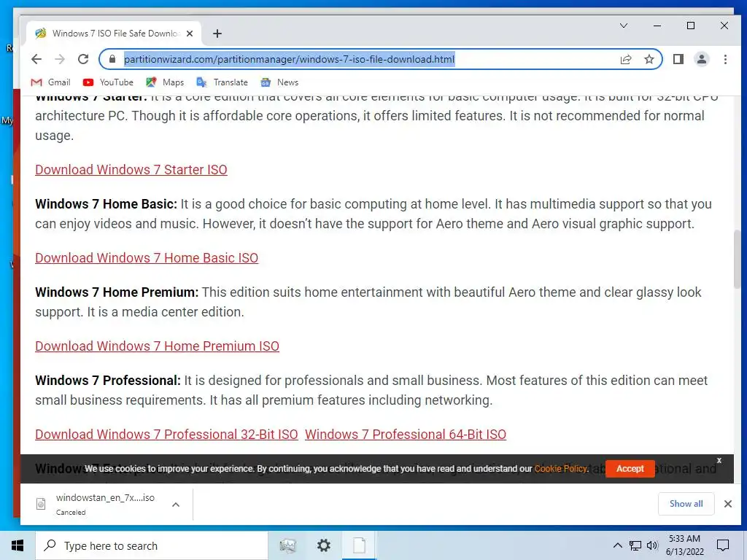Follow Windows 7 Professional 64-Bit ISO link
This screenshot has width=747, height=560.
406,435
